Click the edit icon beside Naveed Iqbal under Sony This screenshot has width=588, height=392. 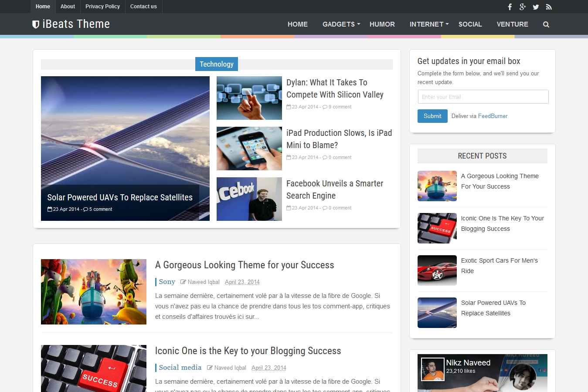click(184, 282)
